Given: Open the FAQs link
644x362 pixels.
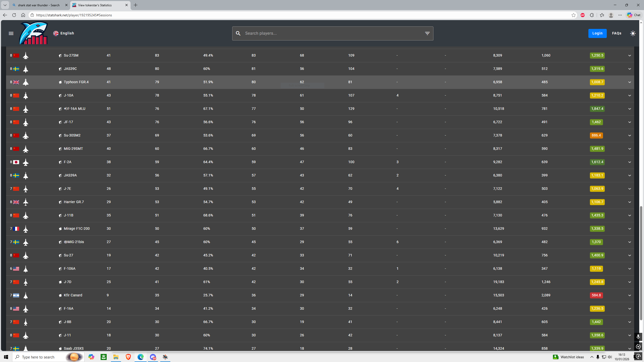Looking at the screenshot, I should point(617,33).
